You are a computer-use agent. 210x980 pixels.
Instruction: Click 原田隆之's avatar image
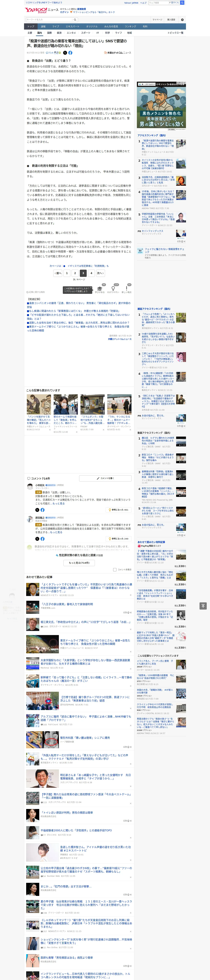click(30, 519)
